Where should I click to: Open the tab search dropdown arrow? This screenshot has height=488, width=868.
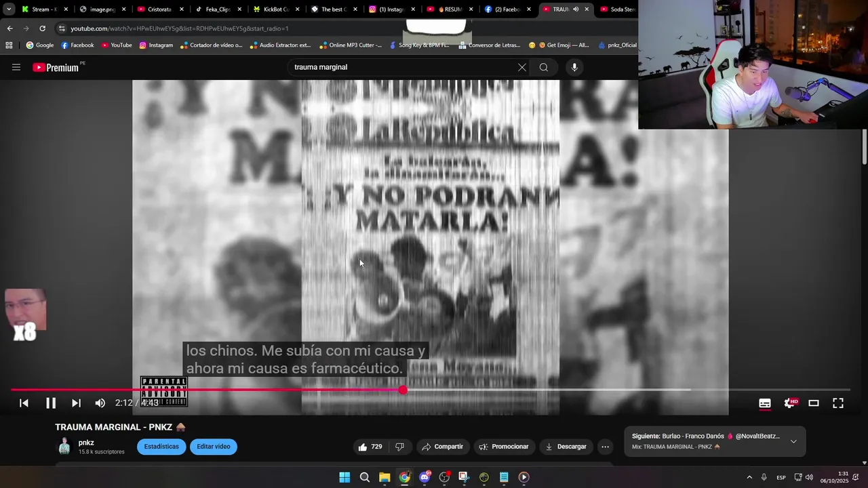click(9, 9)
